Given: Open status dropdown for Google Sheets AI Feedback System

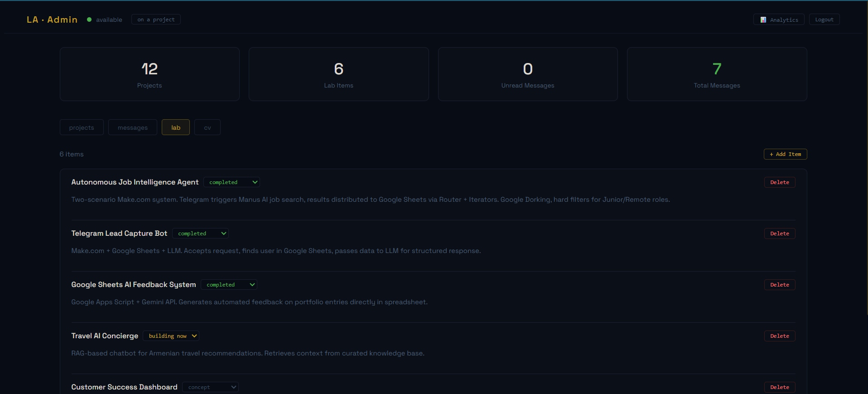Looking at the screenshot, I should coord(229,285).
